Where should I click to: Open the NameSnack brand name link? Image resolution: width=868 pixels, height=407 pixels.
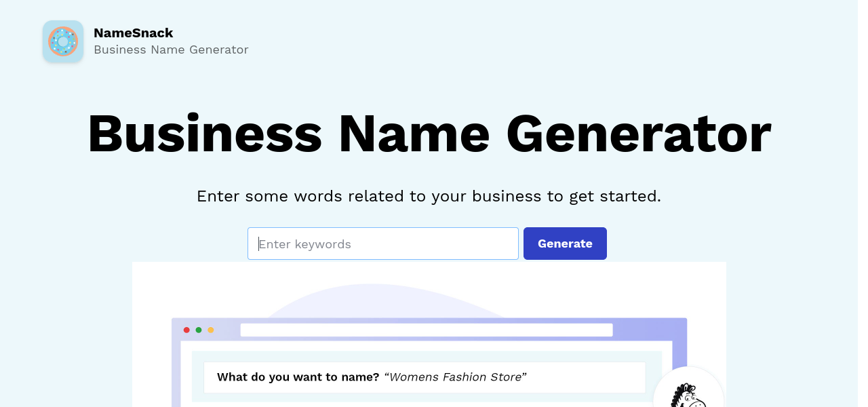click(133, 33)
